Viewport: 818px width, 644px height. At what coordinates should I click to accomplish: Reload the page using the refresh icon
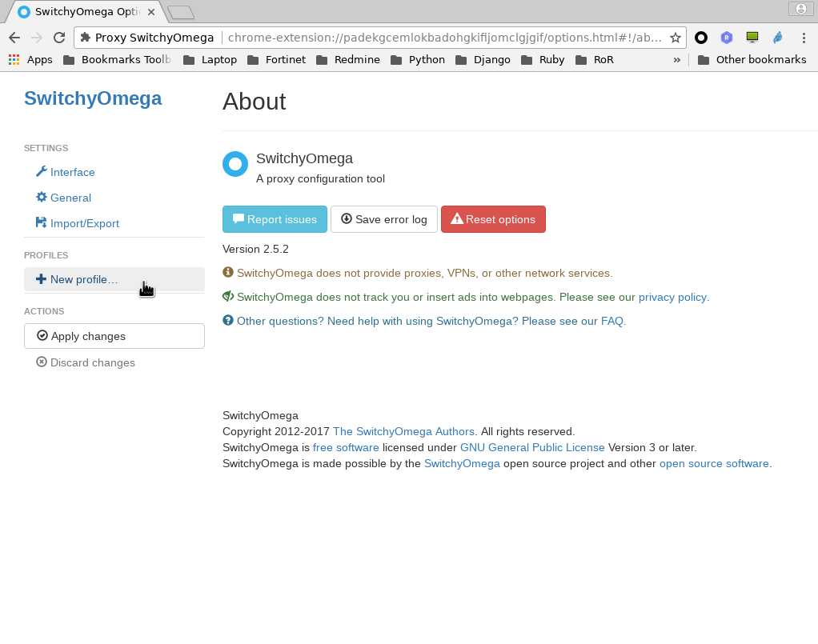tap(59, 38)
